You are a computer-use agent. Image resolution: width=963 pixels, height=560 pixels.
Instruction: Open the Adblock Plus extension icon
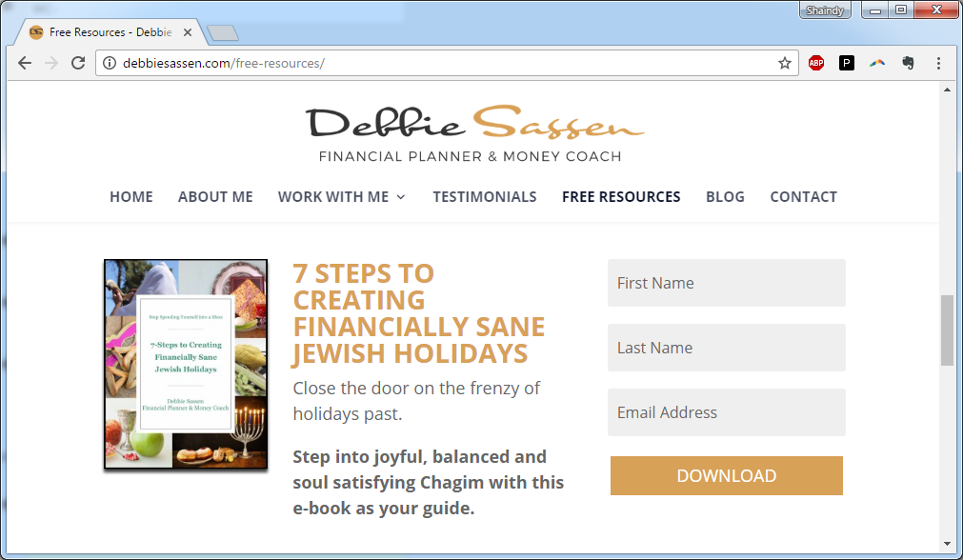(x=816, y=63)
